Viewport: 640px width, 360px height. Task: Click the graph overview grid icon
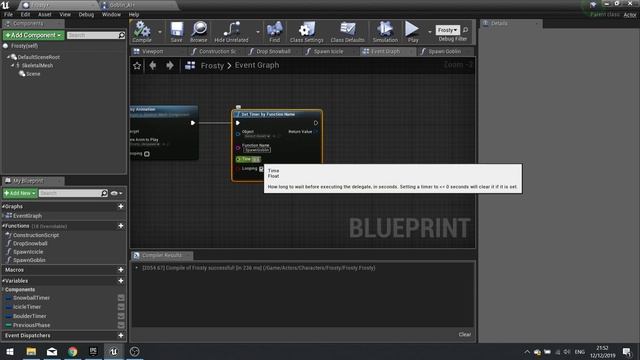190,65
